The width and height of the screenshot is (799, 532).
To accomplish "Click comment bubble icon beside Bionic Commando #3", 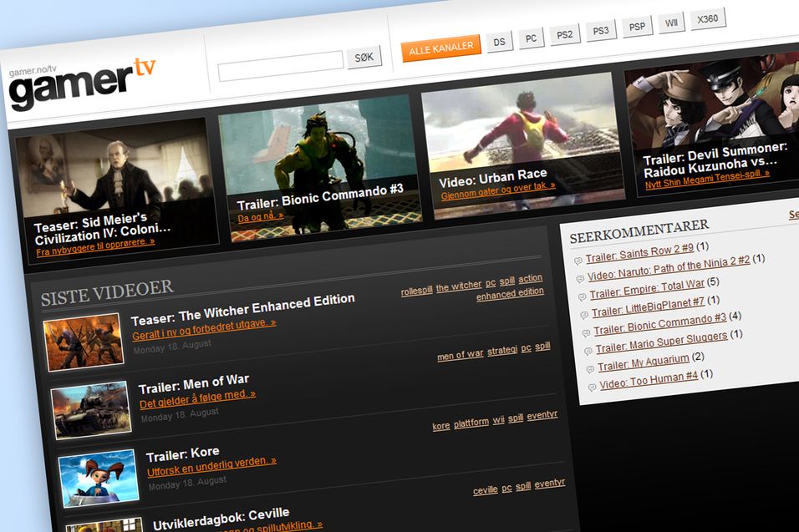I will click(586, 333).
